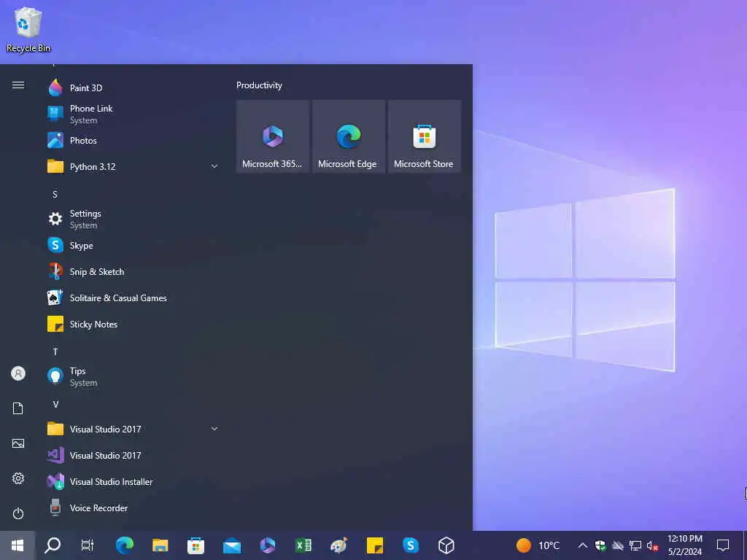Click the Windows Start button
The height and width of the screenshot is (560, 747).
pos(18,545)
